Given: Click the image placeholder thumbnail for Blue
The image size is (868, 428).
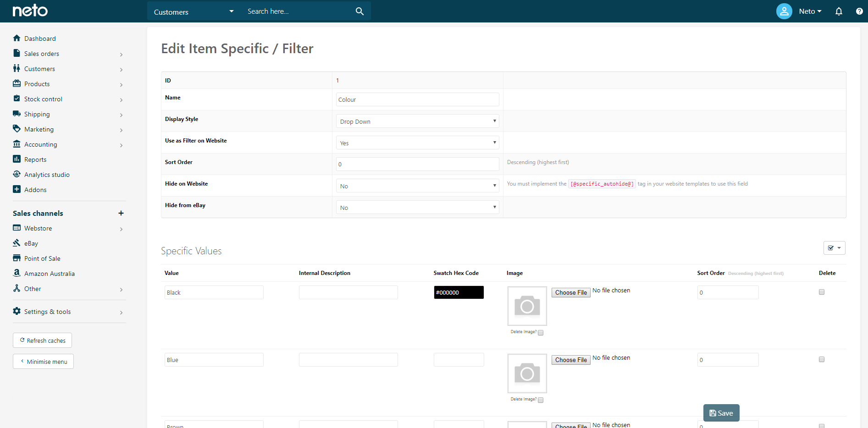Looking at the screenshot, I should tap(527, 373).
